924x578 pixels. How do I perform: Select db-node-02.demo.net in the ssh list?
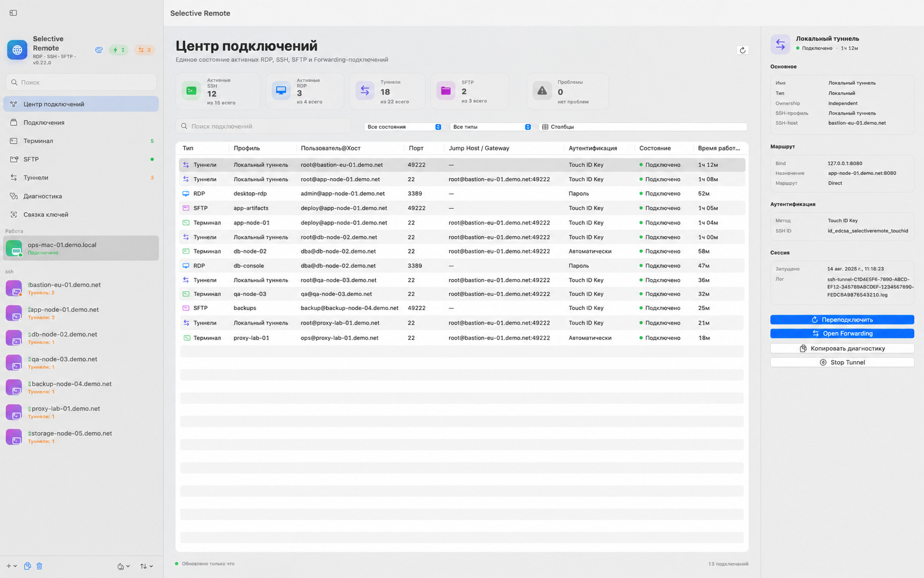[81, 338]
